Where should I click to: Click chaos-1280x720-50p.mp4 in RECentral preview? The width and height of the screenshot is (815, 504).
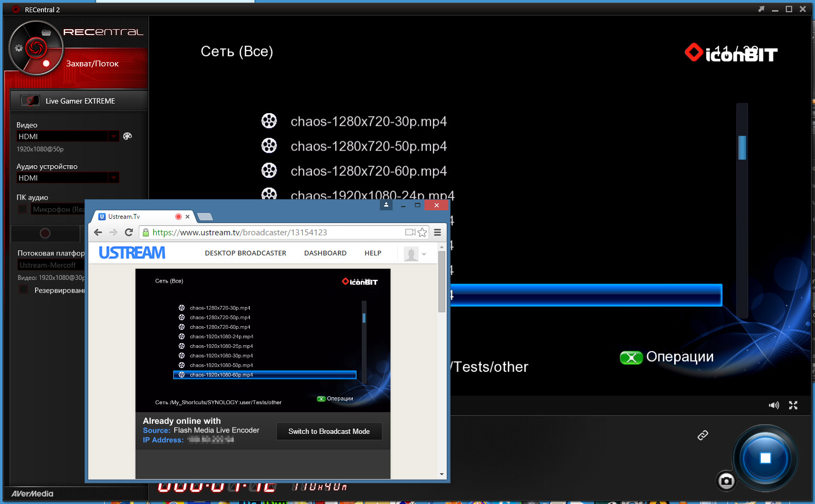(369, 147)
